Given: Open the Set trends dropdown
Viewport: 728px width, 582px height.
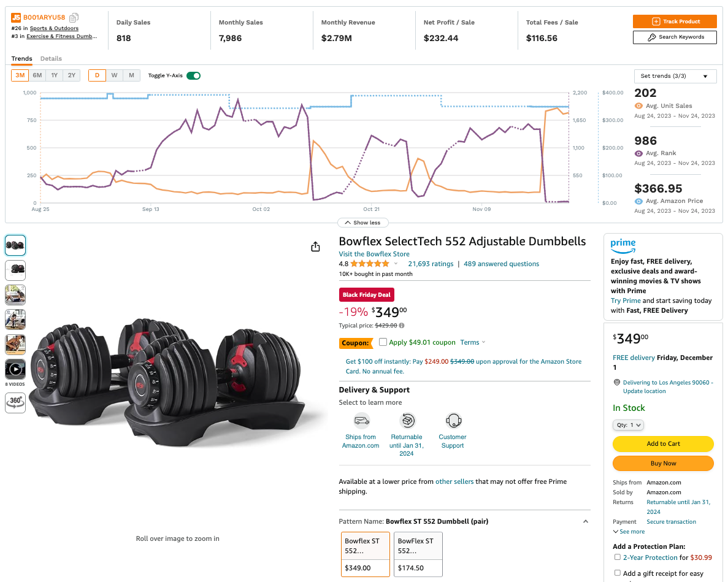Looking at the screenshot, I should [675, 76].
